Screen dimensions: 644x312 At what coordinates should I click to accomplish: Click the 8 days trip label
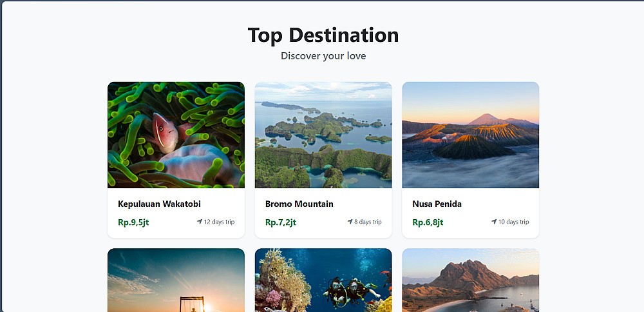tap(368, 222)
